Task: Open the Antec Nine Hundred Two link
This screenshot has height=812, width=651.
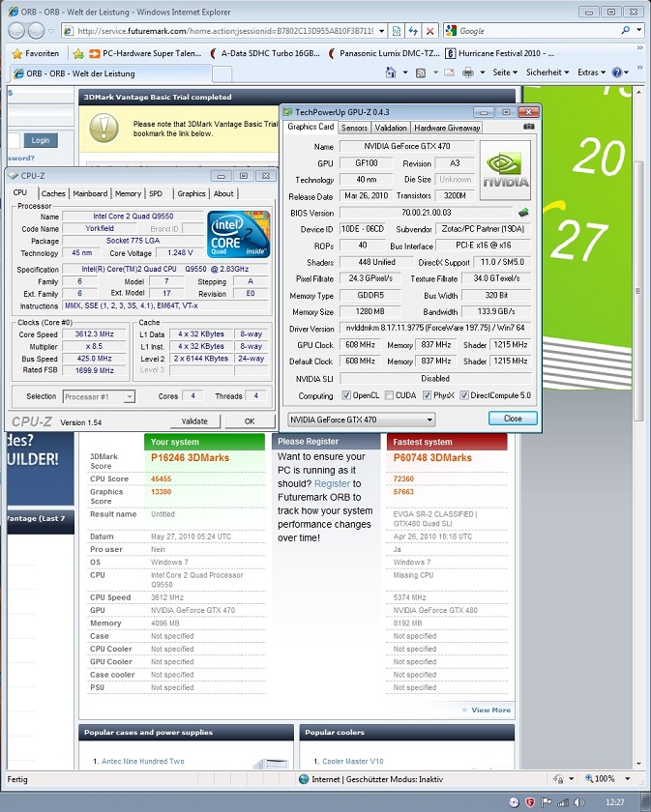Action: (142, 762)
